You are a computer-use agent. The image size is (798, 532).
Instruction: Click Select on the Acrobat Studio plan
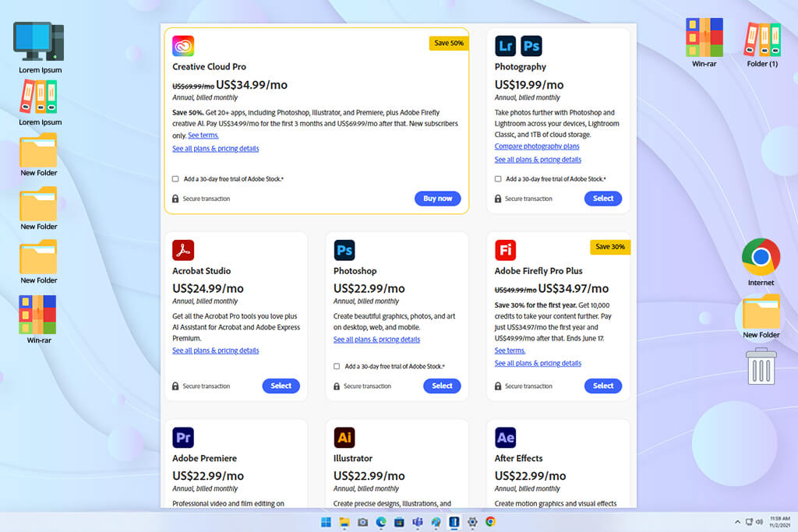tap(281, 386)
